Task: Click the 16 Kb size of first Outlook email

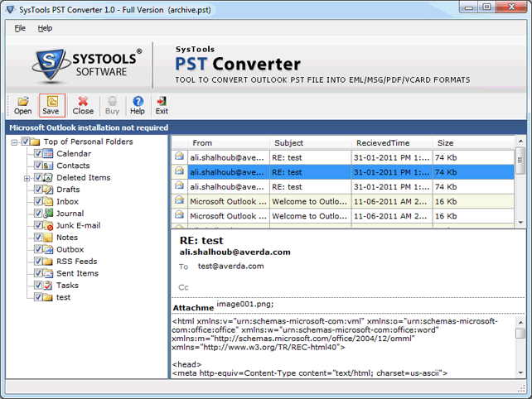Action: pos(446,201)
